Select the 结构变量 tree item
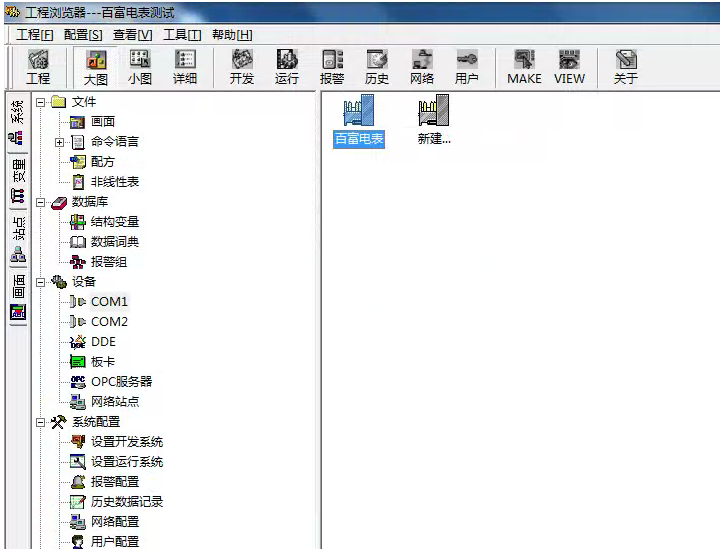The width and height of the screenshot is (720, 549). [115, 222]
